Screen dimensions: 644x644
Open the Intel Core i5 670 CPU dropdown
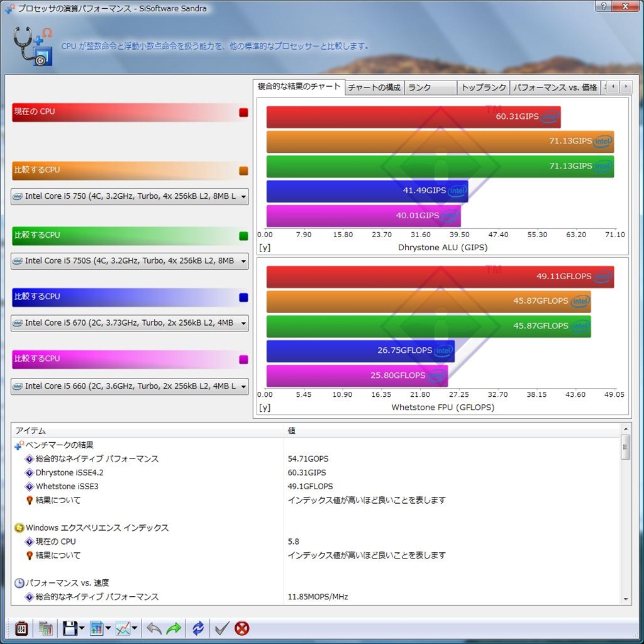pyautogui.click(x=130, y=323)
